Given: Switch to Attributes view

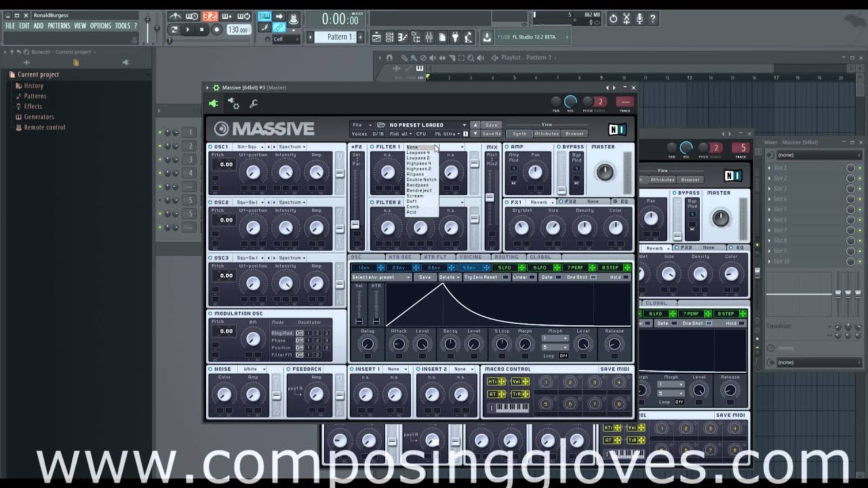Looking at the screenshot, I should [547, 134].
